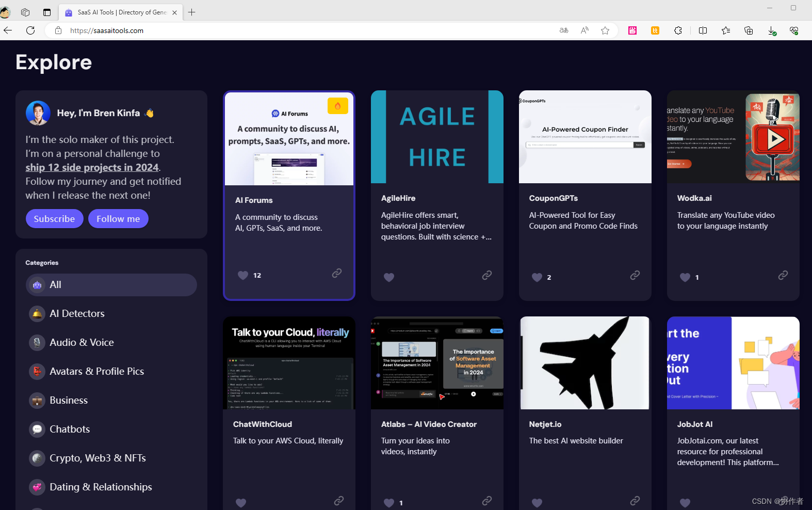Open browser extensions puzzle icon

(678, 30)
